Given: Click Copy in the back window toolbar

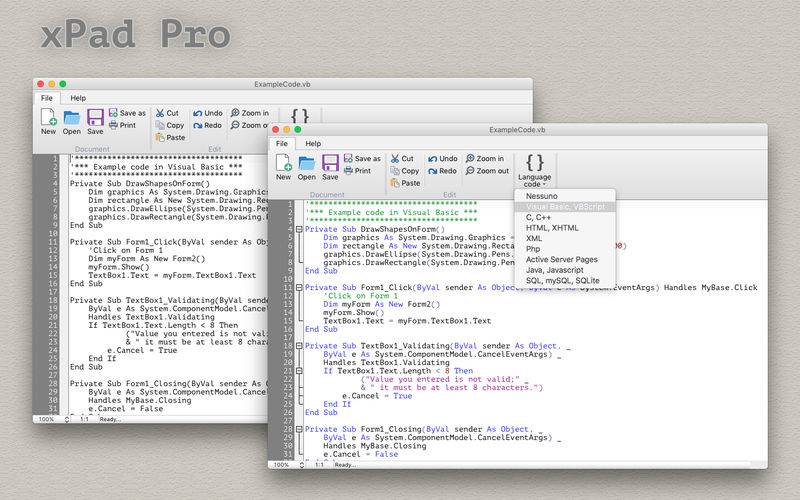Looking at the screenshot, I should click(169, 125).
